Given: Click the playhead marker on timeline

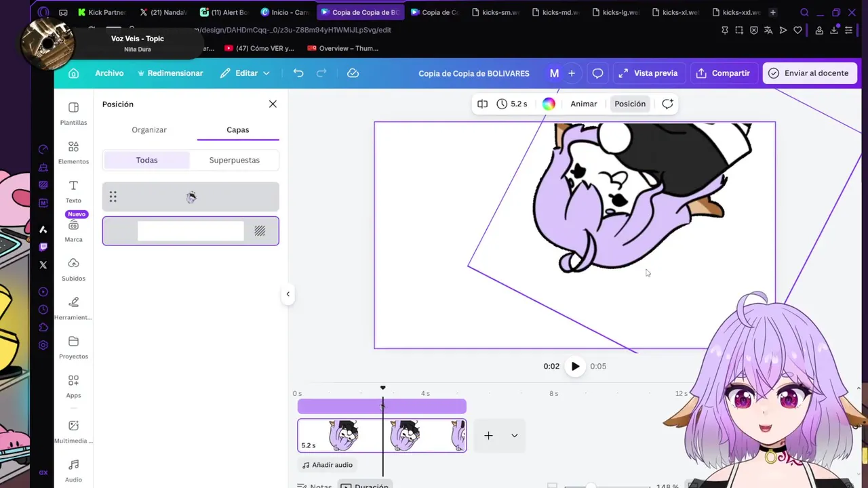Looking at the screenshot, I should (382, 388).
